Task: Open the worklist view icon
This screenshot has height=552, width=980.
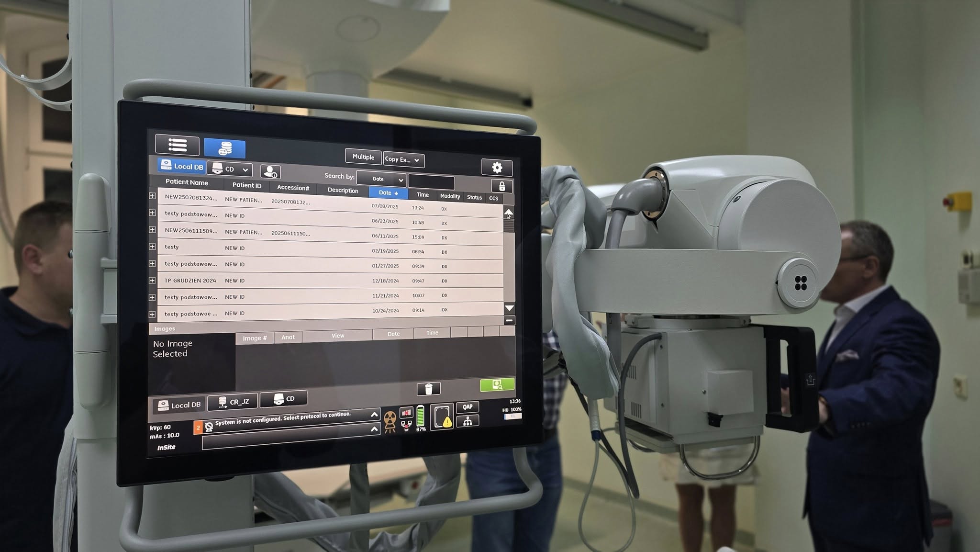Action: [x=177, y=145]
